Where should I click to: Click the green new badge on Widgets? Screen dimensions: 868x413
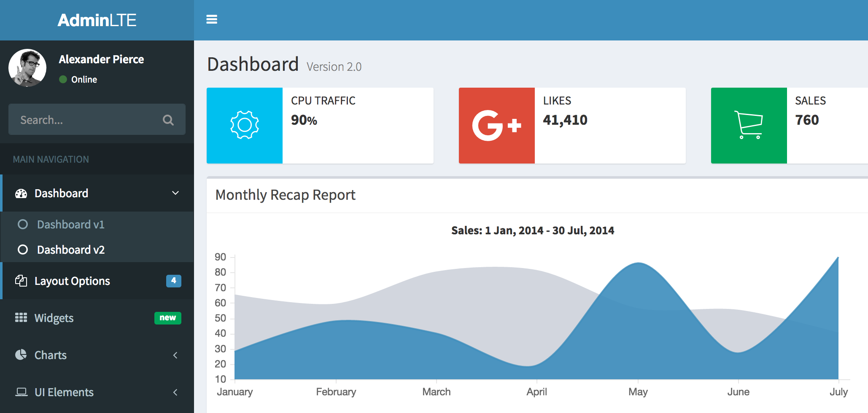click(x=168, y=318)
